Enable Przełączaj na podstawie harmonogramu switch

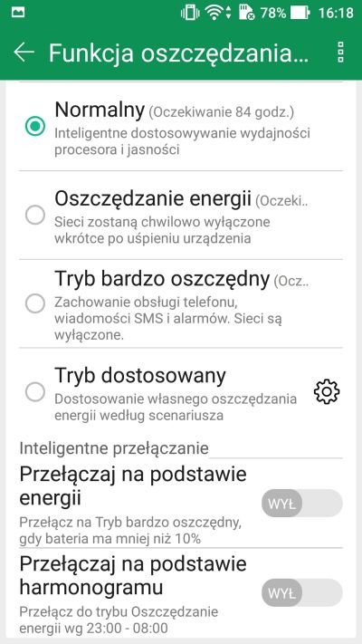pyautogui.click(x=301, y=592)
